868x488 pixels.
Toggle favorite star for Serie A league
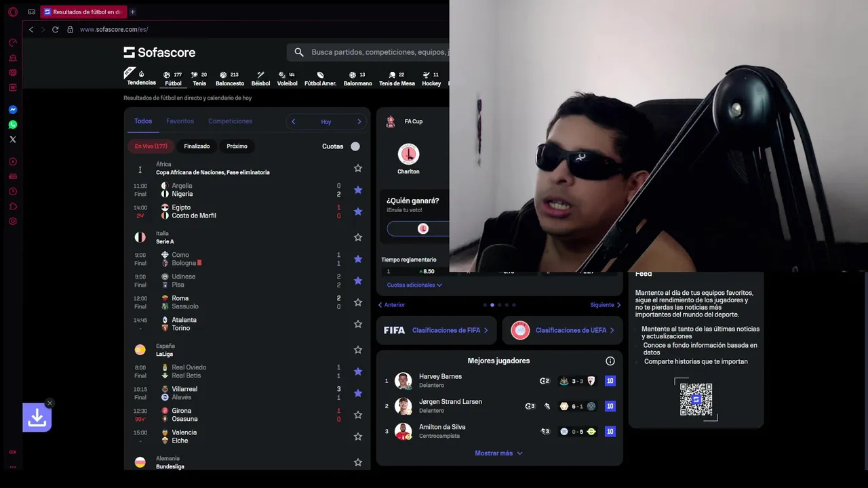[358, 237]
